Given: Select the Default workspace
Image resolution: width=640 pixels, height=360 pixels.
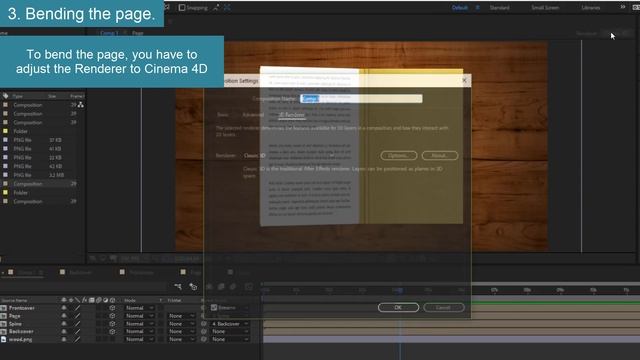Looking at the screenshot, I should click(x=460, y=7).
